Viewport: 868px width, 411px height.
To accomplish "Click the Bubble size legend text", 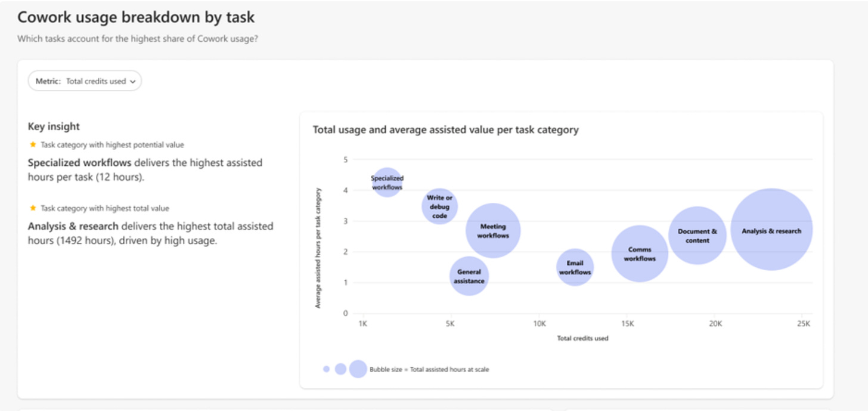I will [x=429, y=369].
